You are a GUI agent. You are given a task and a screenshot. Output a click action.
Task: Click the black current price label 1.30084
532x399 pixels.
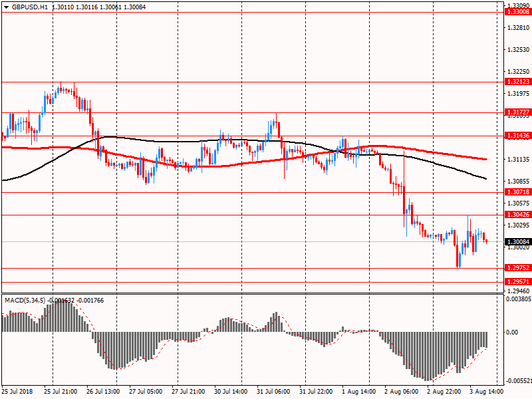(517, 242)
